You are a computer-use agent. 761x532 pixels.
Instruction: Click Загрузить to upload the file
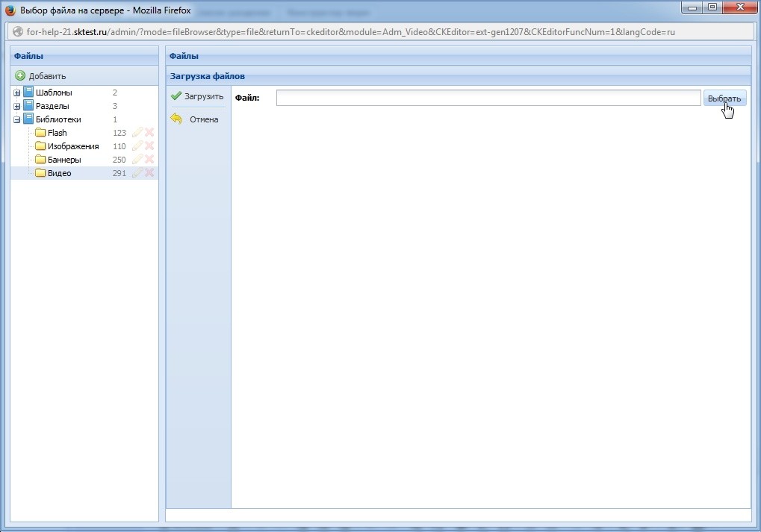coord(197,96)
